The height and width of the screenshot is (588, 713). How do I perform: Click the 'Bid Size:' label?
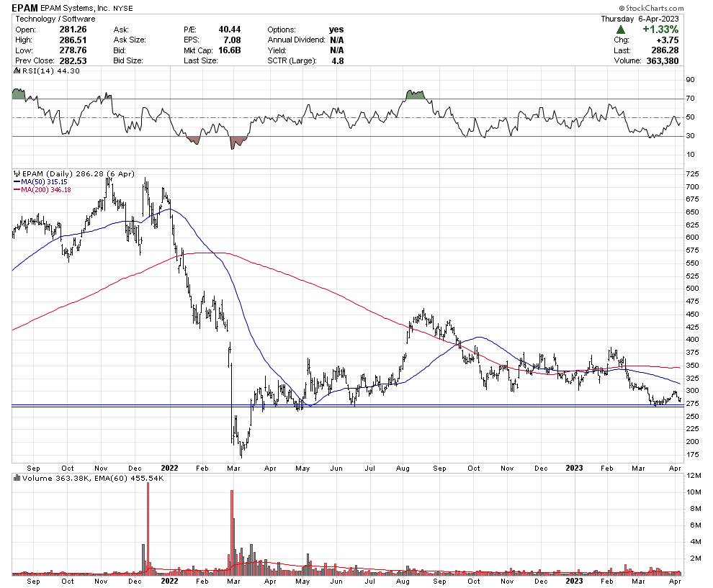click(127, 60)
